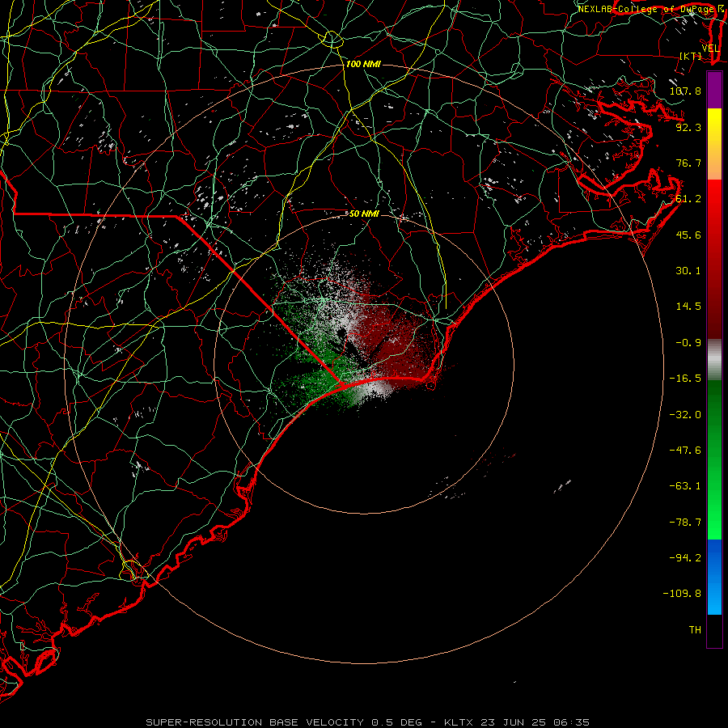The width and height of the screenshot is (728, 728).
Task: Click the 50 NMI range ring label
Action: point(364,214)
